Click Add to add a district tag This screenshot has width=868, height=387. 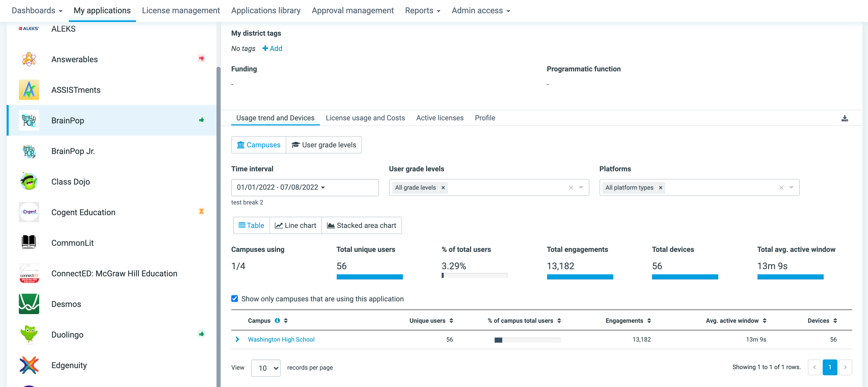tap(272, 48)
